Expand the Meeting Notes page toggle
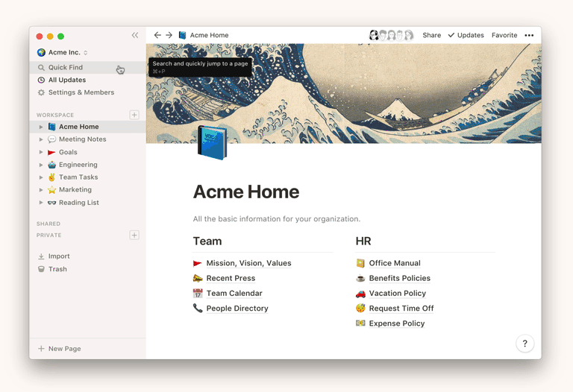The width and height of the screenshot is (573, 392). (x=41, y=139)
